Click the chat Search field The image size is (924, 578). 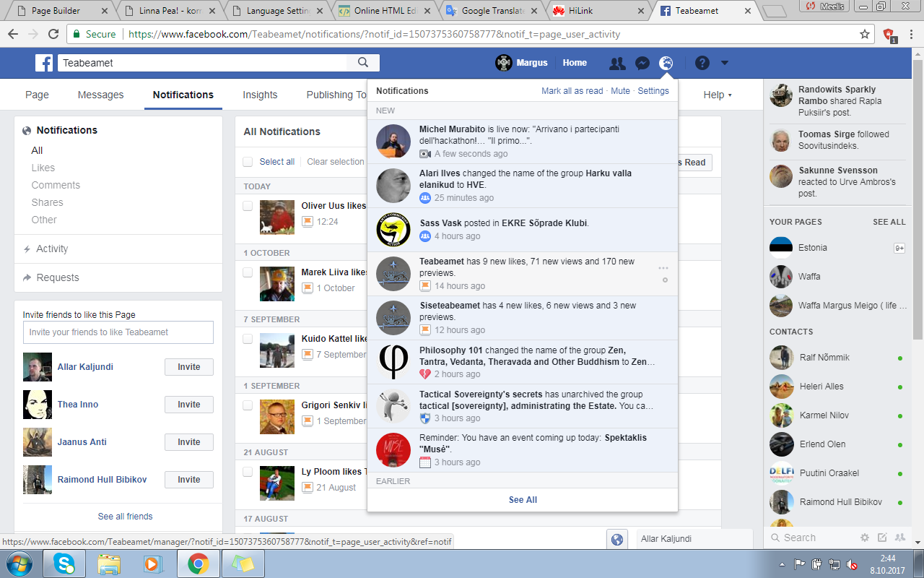[812, 538]
